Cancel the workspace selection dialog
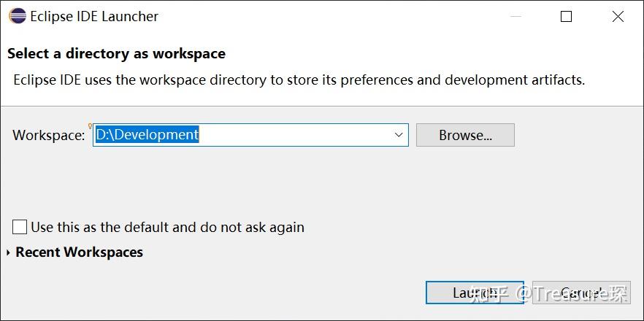 [581, 293]
